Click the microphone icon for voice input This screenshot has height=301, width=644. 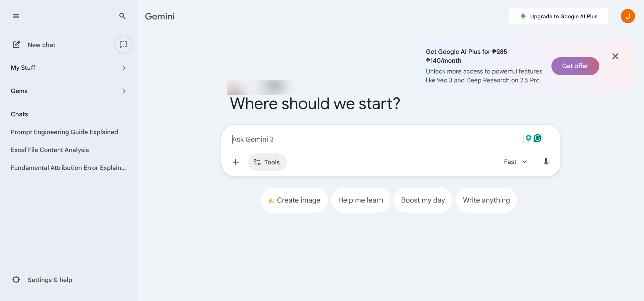point(546,162)
